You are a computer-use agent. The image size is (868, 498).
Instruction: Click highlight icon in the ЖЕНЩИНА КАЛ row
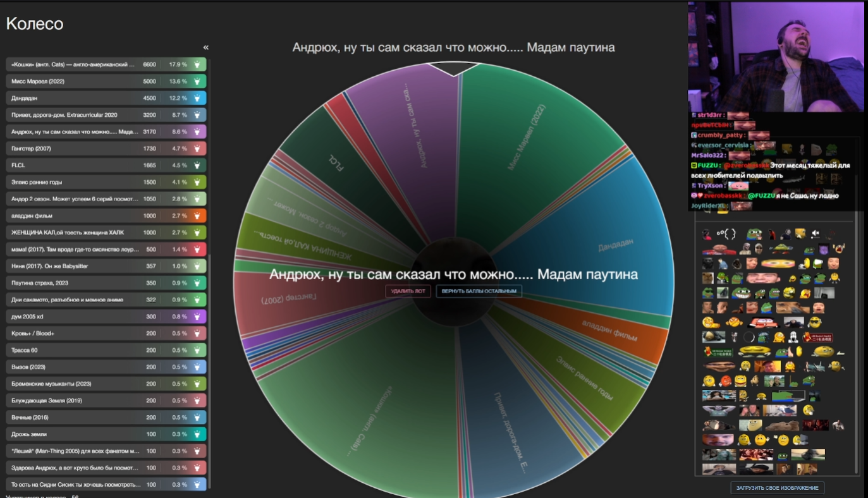197,233
